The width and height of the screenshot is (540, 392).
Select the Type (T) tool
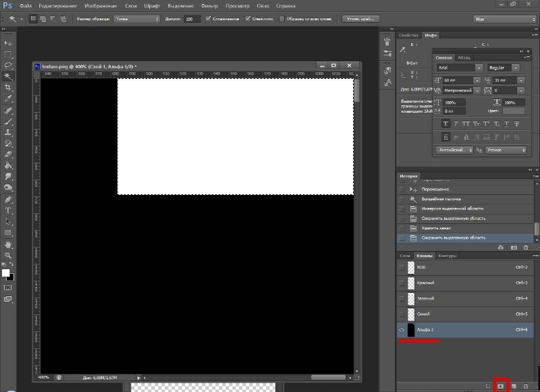tap(8, 211)
